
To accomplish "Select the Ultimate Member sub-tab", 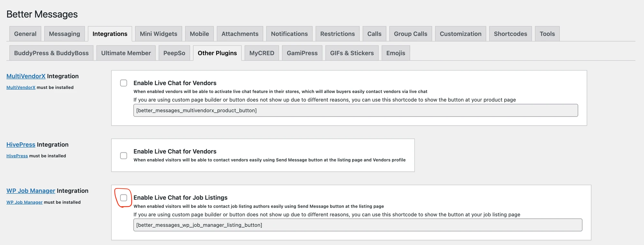I will pyautogui.click(x=126, y=53).
